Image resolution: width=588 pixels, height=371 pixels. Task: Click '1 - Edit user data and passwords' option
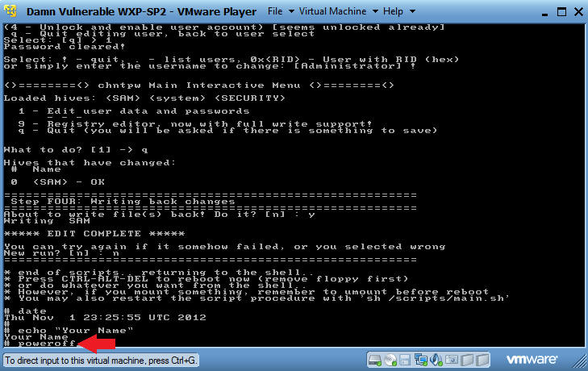[134, 111]
